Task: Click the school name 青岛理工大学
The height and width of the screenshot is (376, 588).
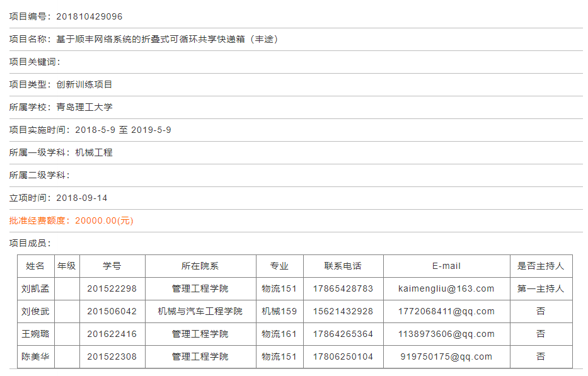Action: [x=84, y=107]
